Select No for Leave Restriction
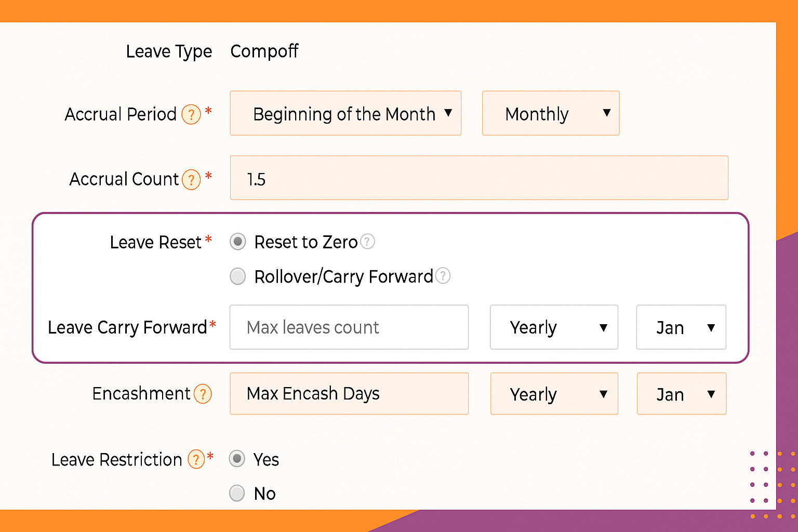The height and width of the screenshot is (532, 798). pos(237,493)
